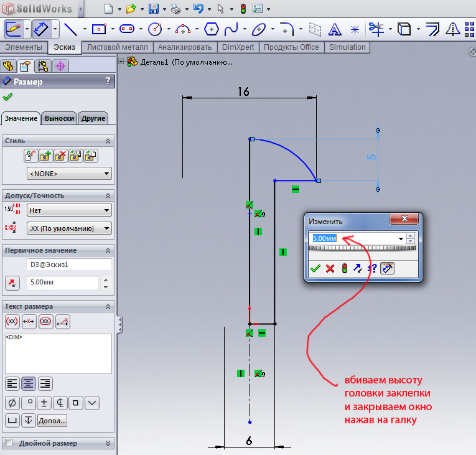Select the Spline sketch tool
The width and height of the screenshot is (476, 455).
click(x=231, y=29)
